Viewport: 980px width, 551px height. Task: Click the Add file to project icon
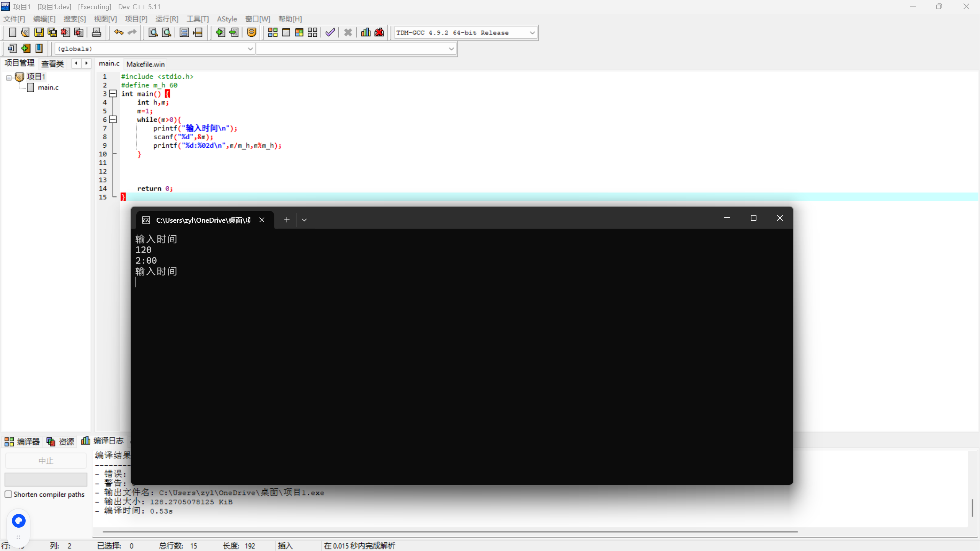tap(220, 33)
